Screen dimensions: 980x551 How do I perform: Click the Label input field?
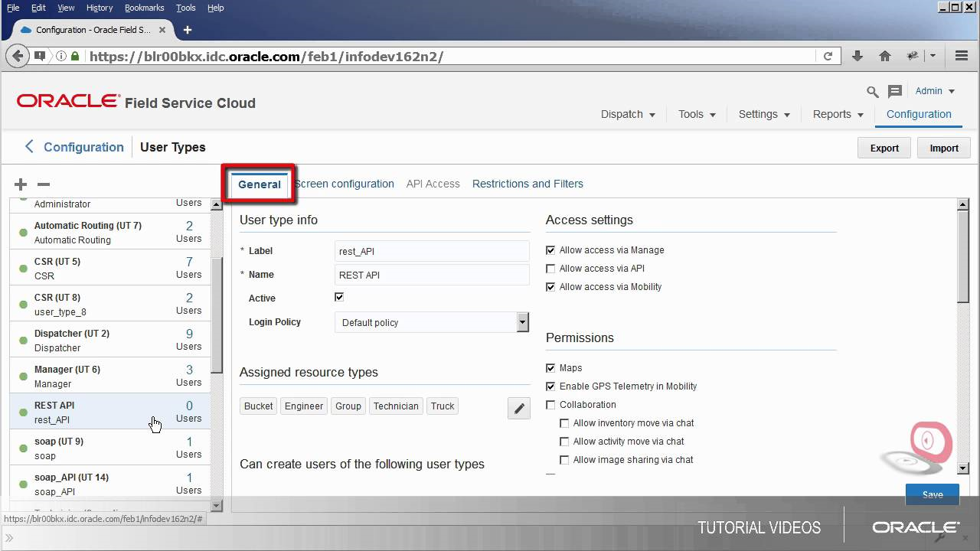pos(432,251)
